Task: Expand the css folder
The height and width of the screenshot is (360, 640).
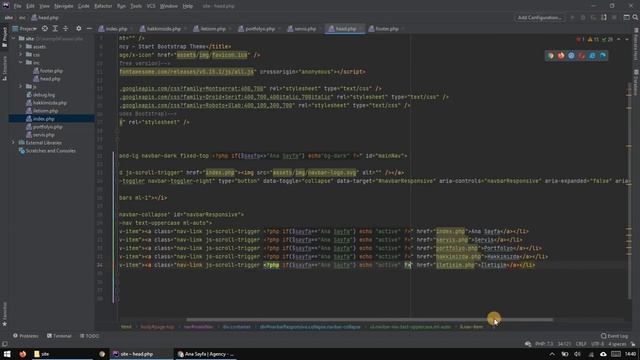Action: 21,54
